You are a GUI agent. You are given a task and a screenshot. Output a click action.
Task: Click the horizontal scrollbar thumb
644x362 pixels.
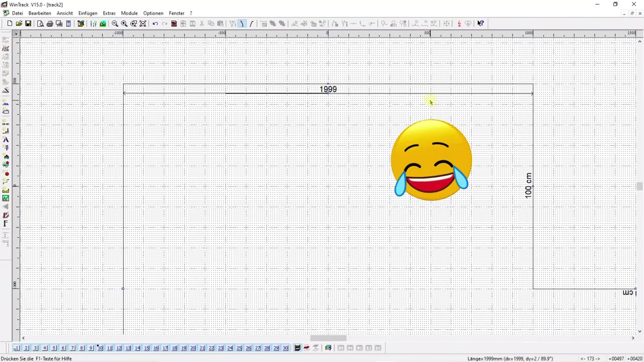(x=328, y=338)
